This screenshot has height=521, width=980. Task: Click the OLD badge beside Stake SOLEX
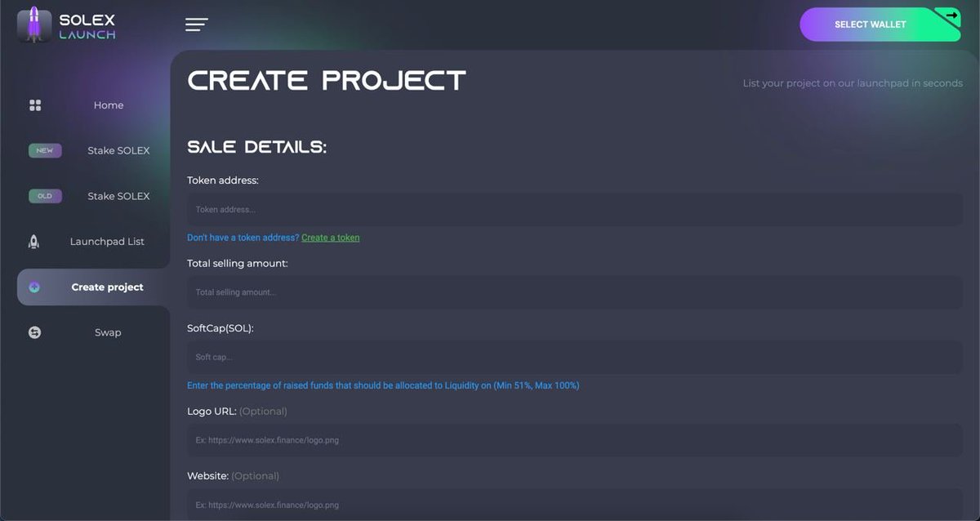tap(45, 196)
